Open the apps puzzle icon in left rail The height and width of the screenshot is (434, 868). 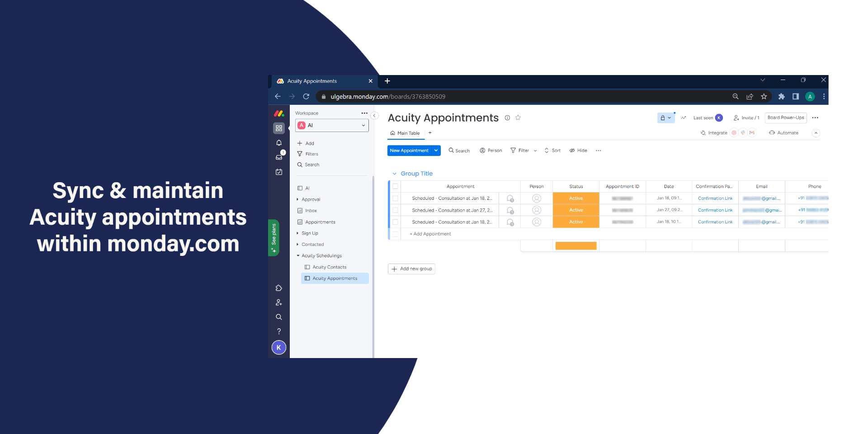[279, 288]
